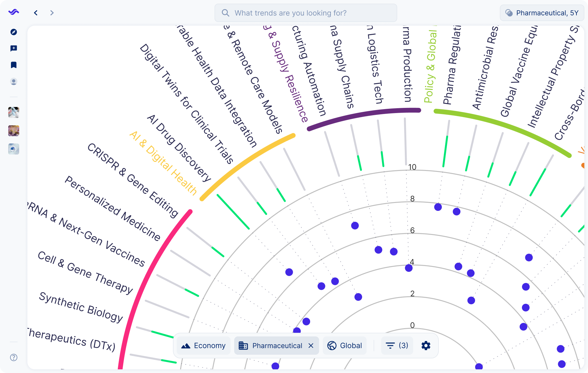Click the help question mark icon
This screenshot has width=588, height=373.
coord(14,357)
